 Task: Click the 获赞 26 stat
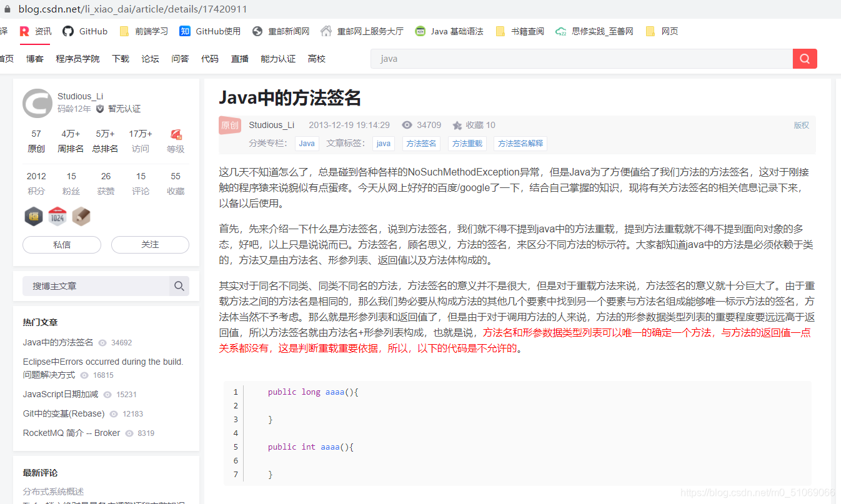[x=106, y=184]
